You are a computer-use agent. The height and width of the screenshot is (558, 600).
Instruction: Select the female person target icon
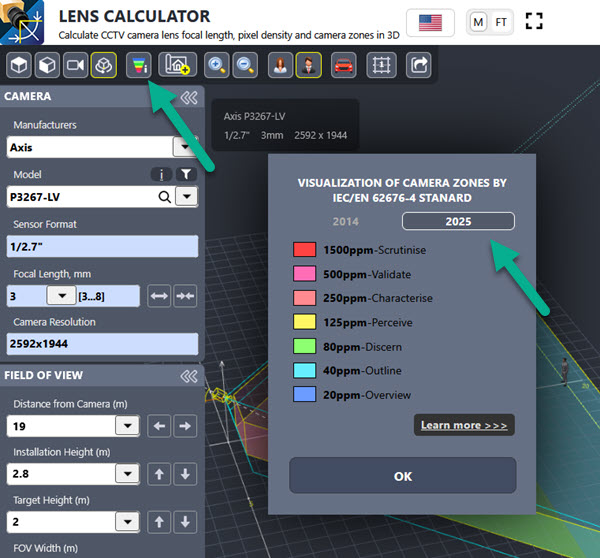(x=280, y=65)
